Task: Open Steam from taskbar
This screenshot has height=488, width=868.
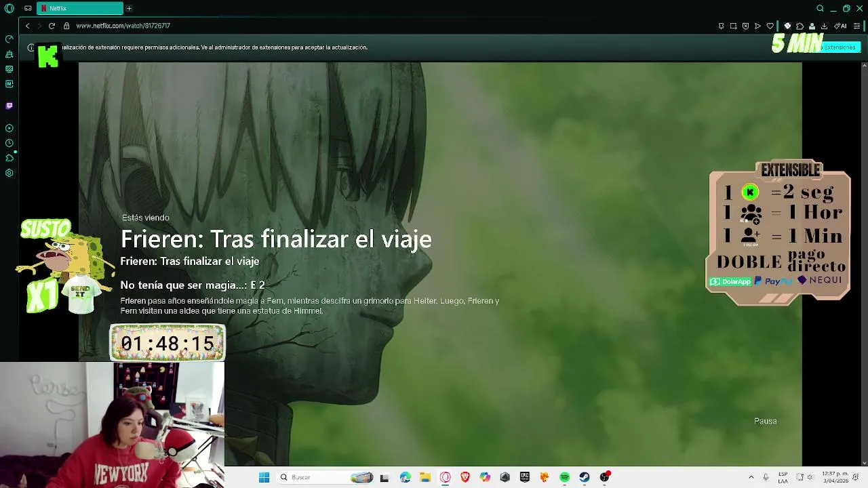Action: point(585,477)
